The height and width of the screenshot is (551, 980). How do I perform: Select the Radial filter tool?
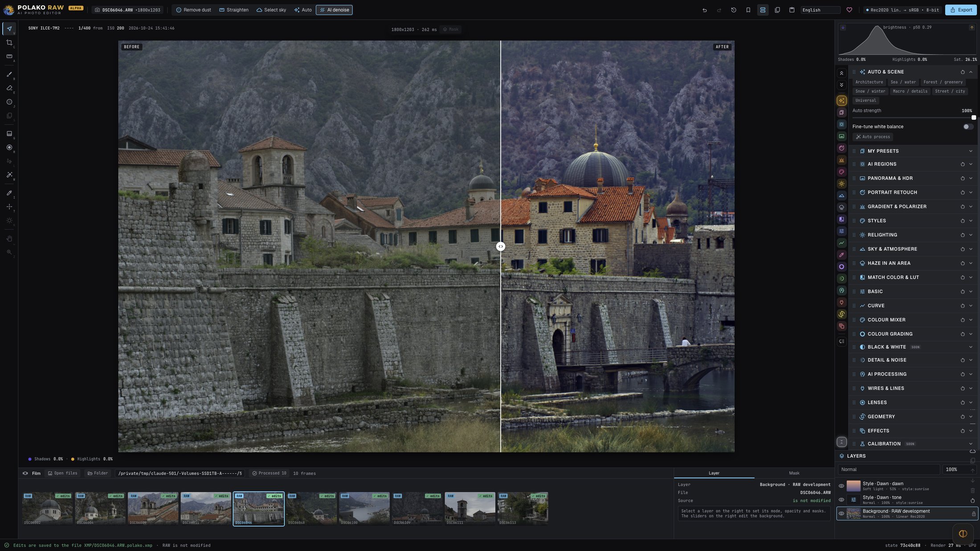[x=9, y=147]
